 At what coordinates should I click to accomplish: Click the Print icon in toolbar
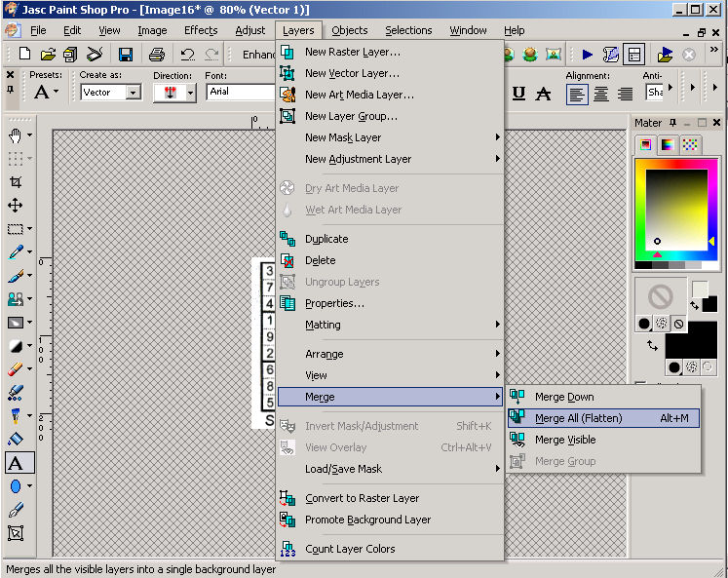[x=157, y=55]
